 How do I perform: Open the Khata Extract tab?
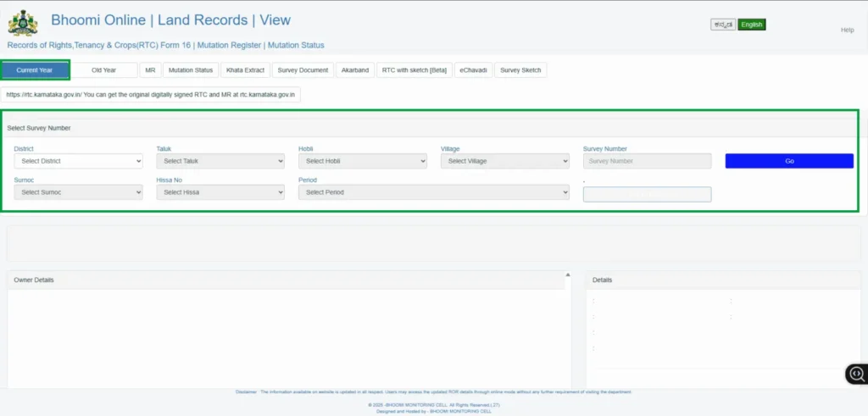tap(245, 70)
